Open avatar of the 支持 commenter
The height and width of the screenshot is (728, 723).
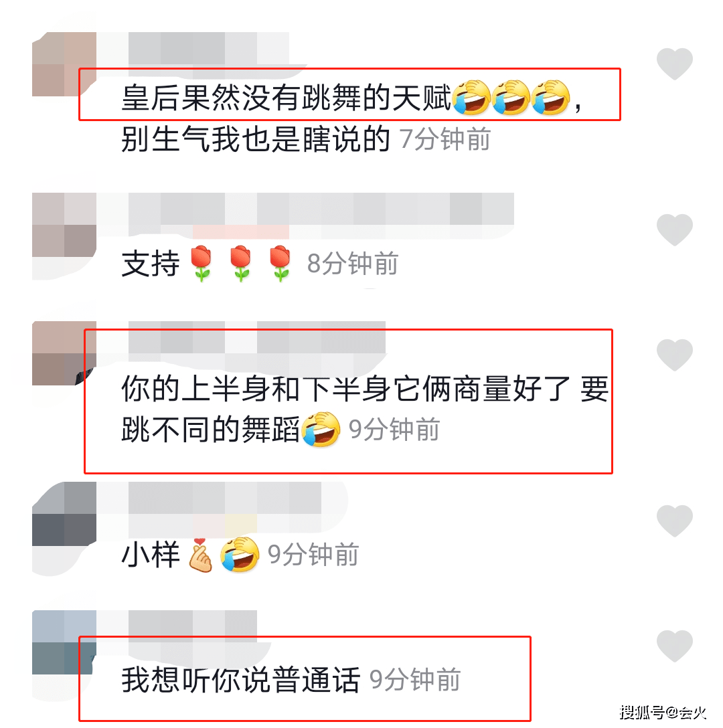64,225
